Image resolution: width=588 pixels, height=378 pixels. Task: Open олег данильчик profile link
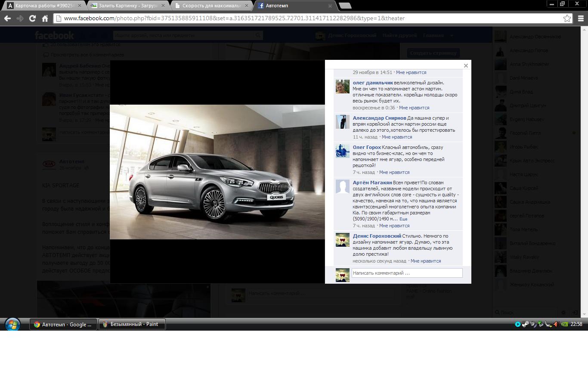pyautogui.click(x=373, y=83)
